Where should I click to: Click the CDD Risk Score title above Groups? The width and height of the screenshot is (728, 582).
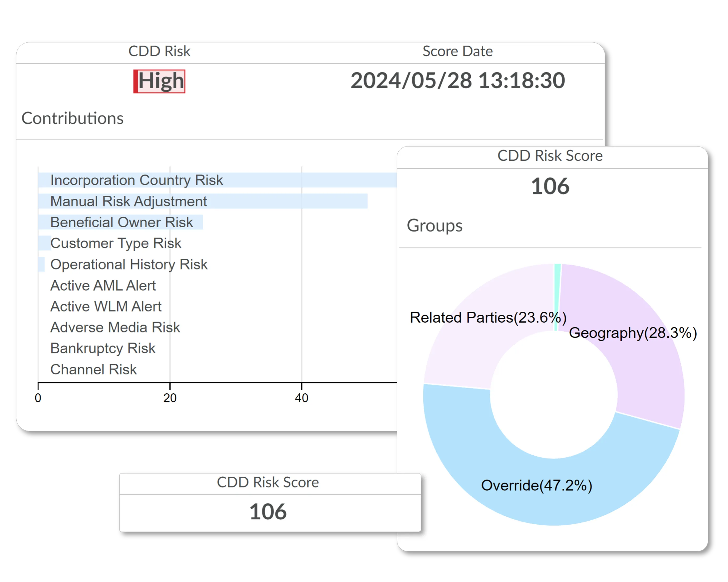550,155
